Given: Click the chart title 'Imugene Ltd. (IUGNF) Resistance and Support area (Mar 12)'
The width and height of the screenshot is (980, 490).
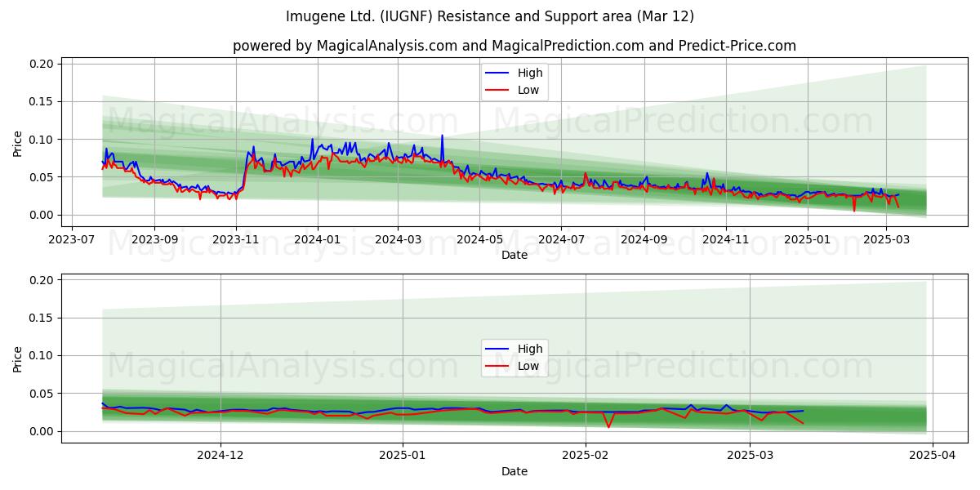Looking at the screenshot, I should [x=490, y=16].
